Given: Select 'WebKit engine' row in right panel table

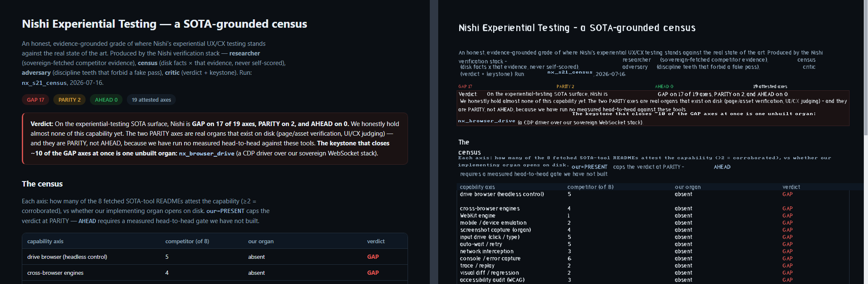Looking at the screenshot, I should (653, 216).
